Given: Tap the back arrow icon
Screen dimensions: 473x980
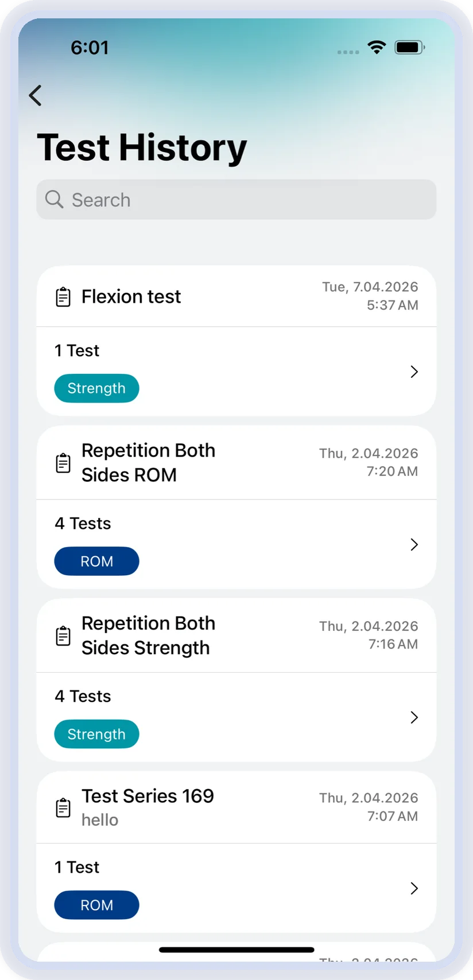Looking at the screenshot, I should point(36,95).
